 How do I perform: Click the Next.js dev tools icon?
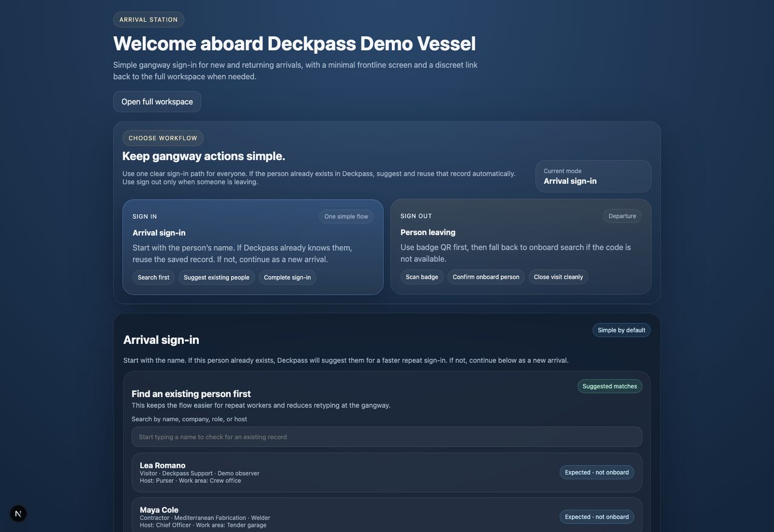coord(18,514)
